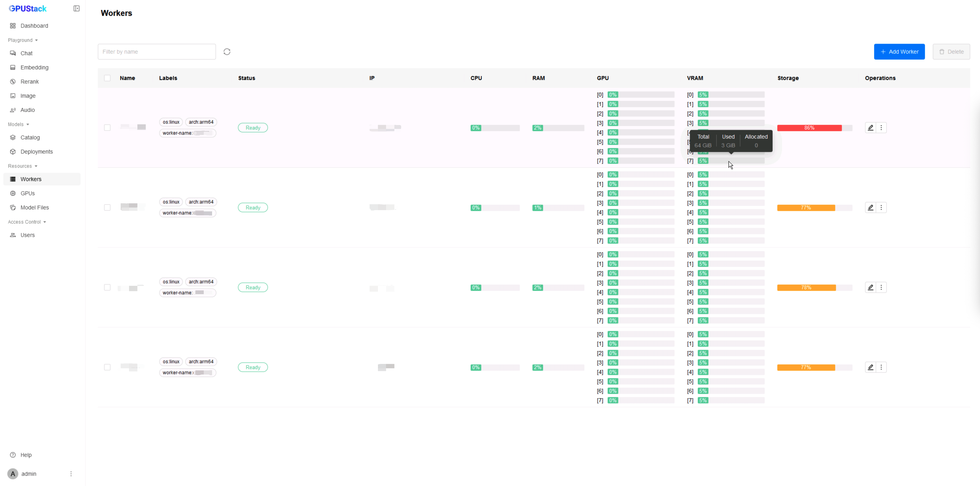Open the Model Files menu item
Viewport: 980px width, 486px height.
coord(35,208)
